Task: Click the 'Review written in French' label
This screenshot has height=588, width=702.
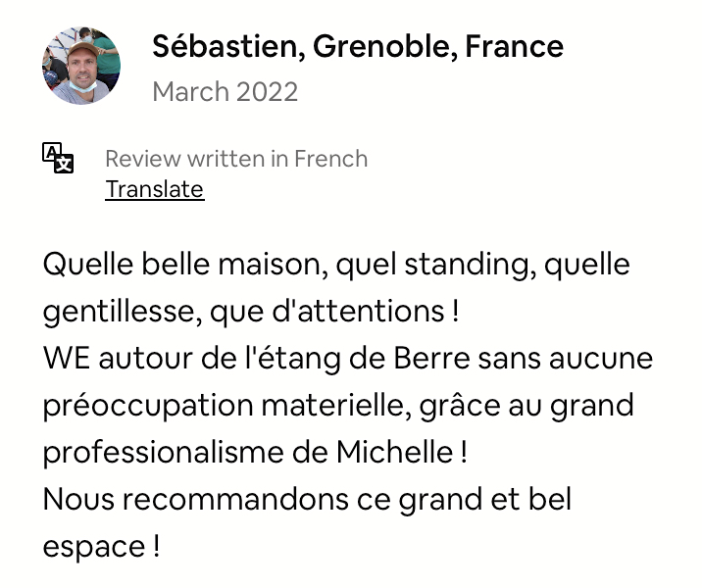Action: [x=236, y=159]
